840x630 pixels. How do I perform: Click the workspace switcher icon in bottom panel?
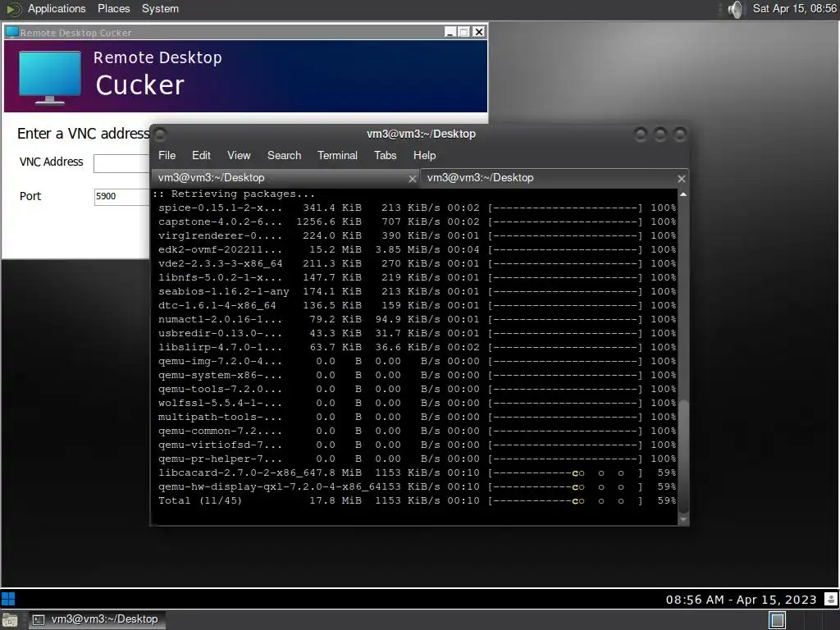(x=778, y=620)
